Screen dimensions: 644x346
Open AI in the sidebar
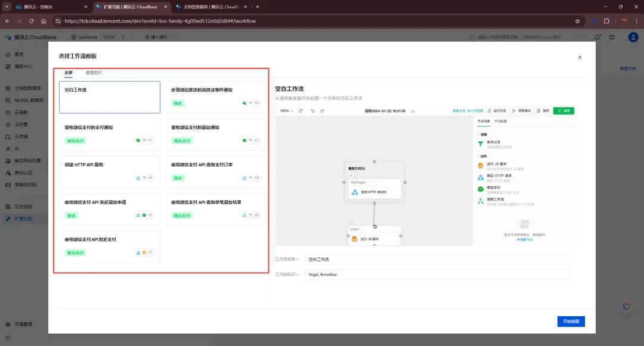pos(17,148)
